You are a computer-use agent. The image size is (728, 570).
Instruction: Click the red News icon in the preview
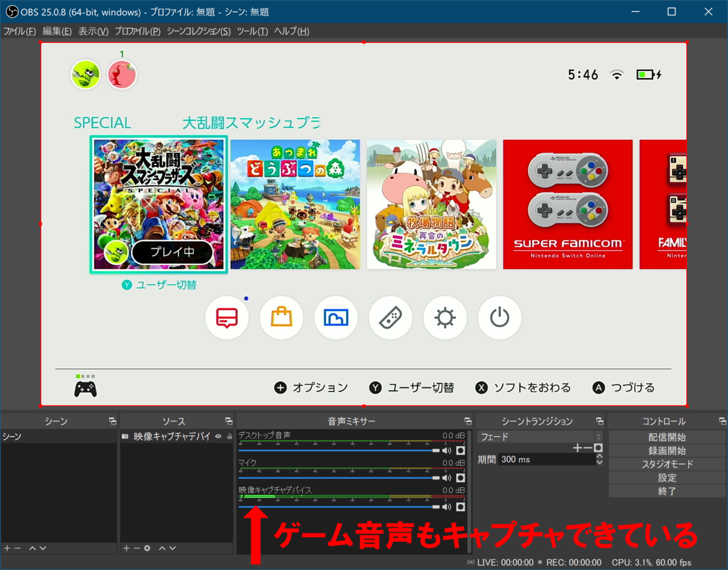[x=227, y=317]
